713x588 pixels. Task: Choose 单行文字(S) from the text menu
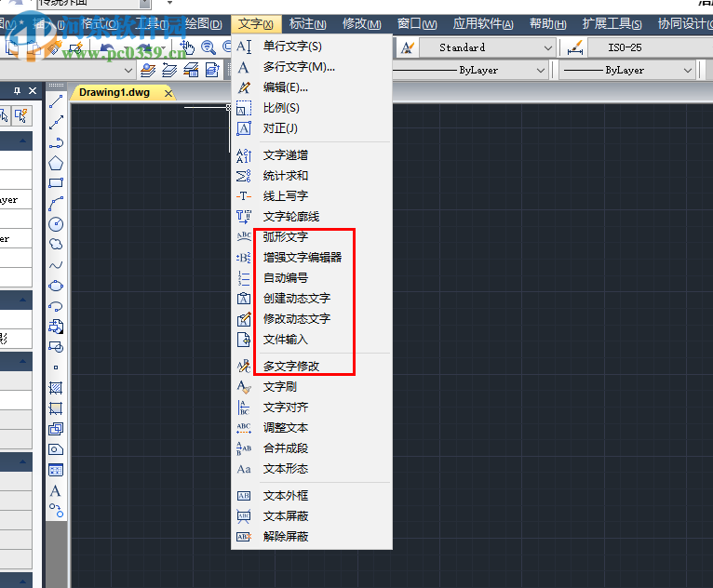(292, 47)
